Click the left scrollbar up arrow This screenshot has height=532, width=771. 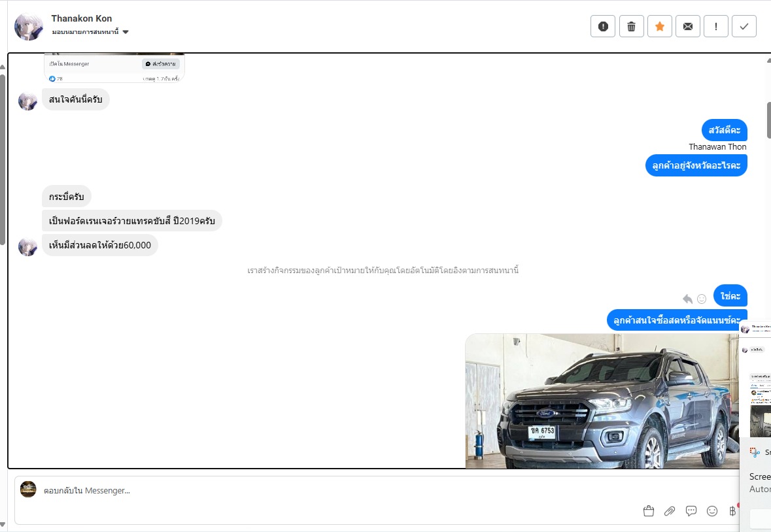[3, 67]
